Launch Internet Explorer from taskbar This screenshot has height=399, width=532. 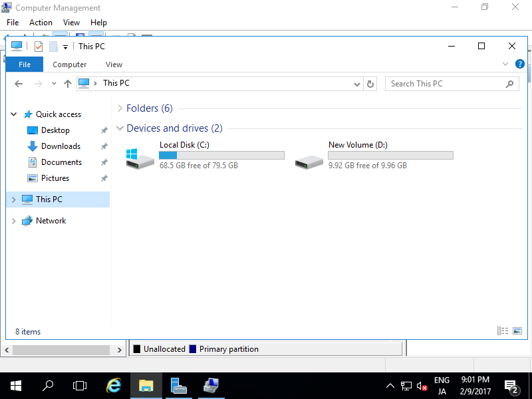click(114, 386)
